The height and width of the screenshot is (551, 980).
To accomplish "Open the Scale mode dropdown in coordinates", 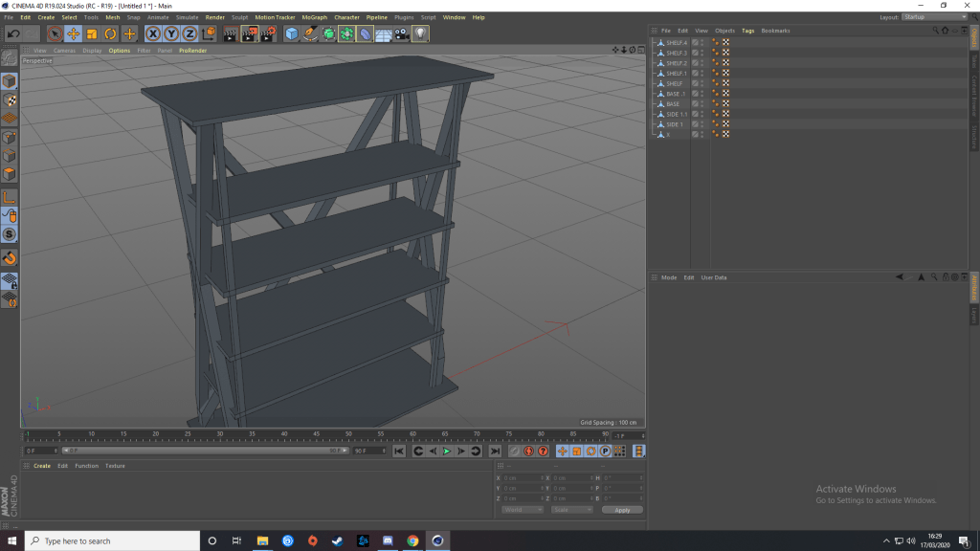I will pyautogui.click(x=571, y=510).
